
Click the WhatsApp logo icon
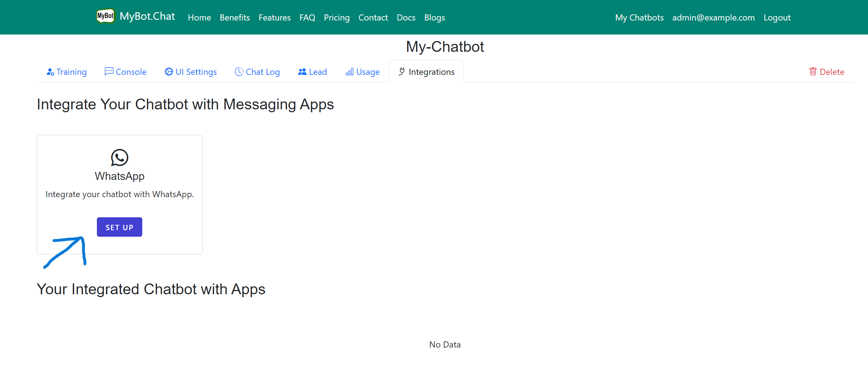(x=120, y=158)
